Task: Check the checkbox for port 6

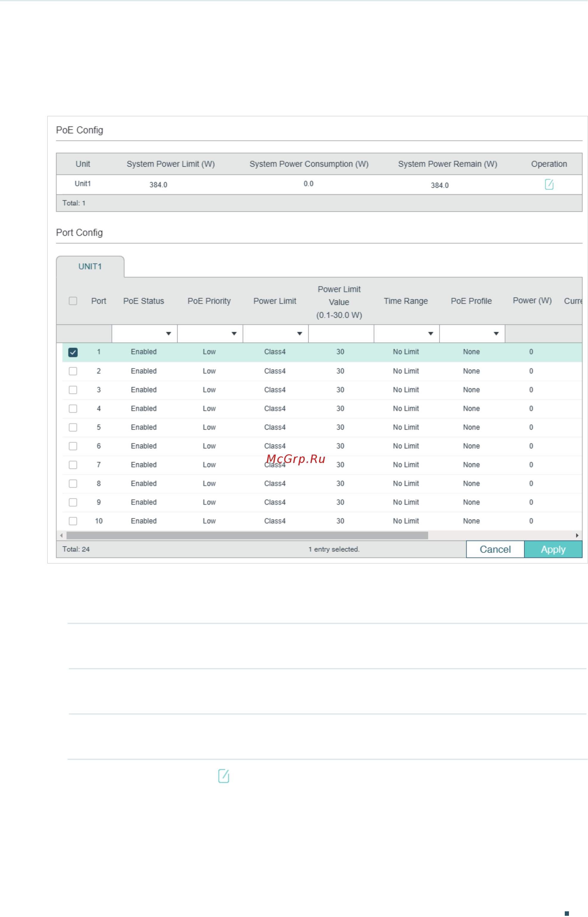Action: [x=73, y=446]
